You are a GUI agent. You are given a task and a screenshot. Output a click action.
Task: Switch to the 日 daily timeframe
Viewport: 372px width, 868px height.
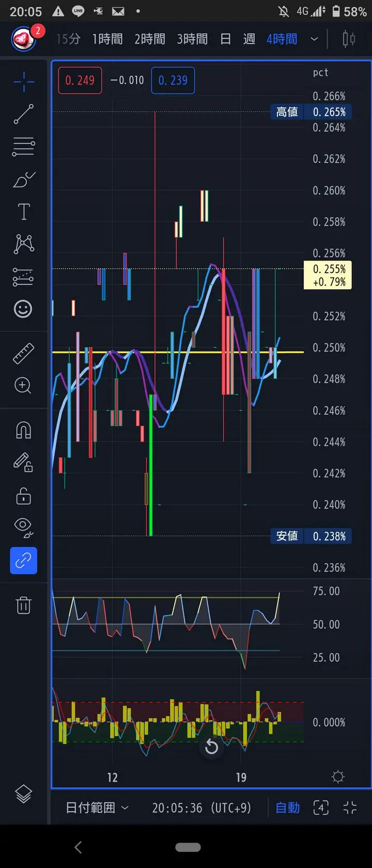[226, 39]
